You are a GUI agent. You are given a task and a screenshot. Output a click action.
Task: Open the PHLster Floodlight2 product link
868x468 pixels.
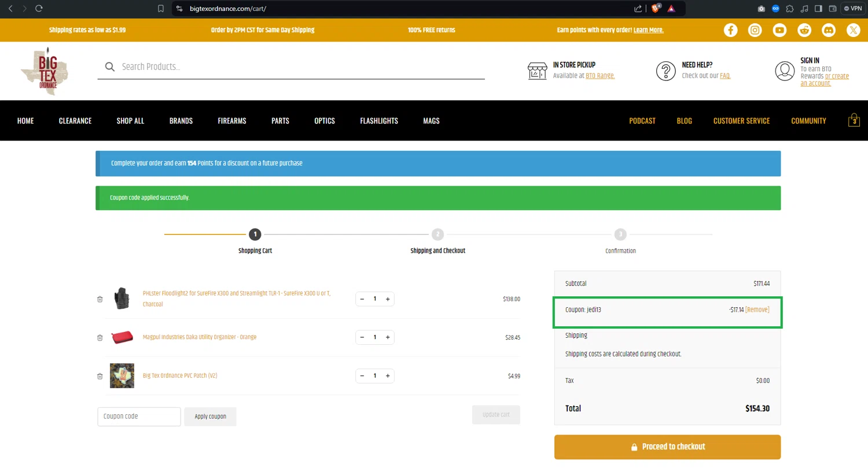[237, 299]
